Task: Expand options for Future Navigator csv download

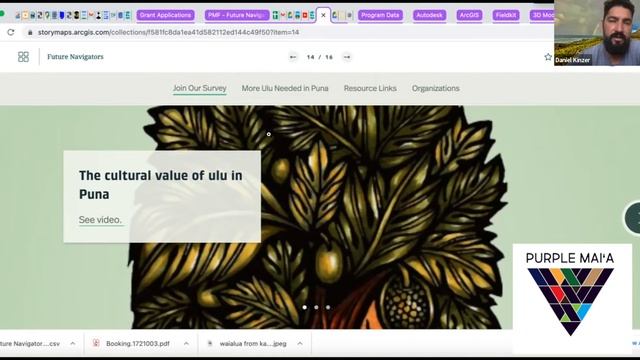Action: pyautogui.click(x=73, y=344)
